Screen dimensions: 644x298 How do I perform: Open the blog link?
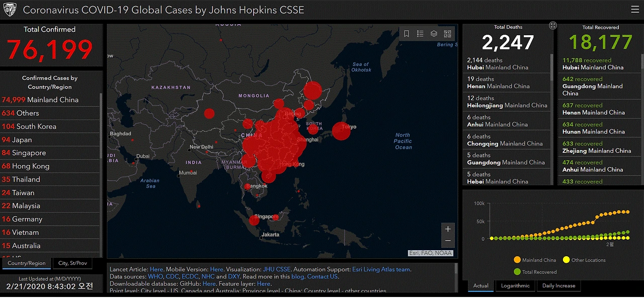point(297,276)
